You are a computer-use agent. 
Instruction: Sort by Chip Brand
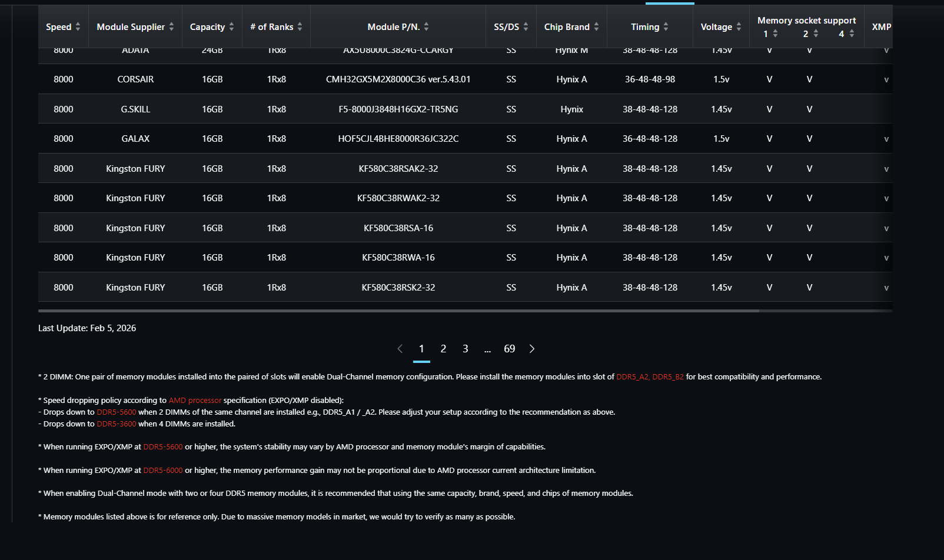click(x=596, y=27)
